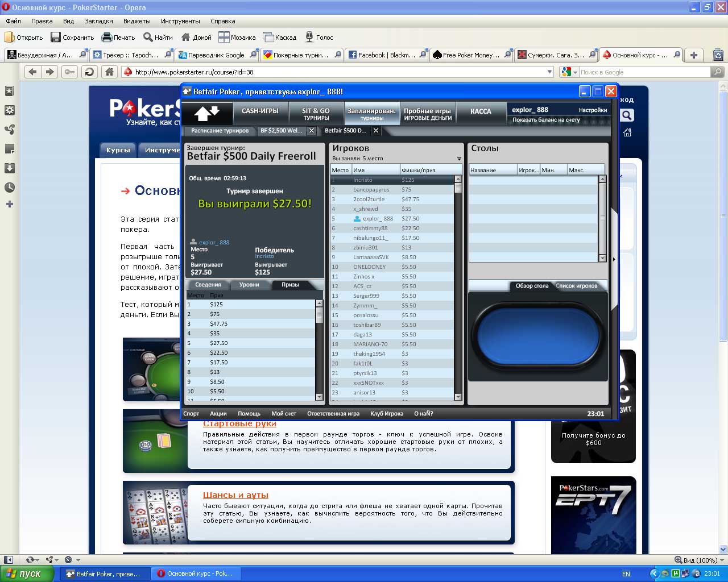Open the CASH-ИГРЫ tab
Image resolution: width=728 pixels, height=582 pixels.
pos(260,113)
